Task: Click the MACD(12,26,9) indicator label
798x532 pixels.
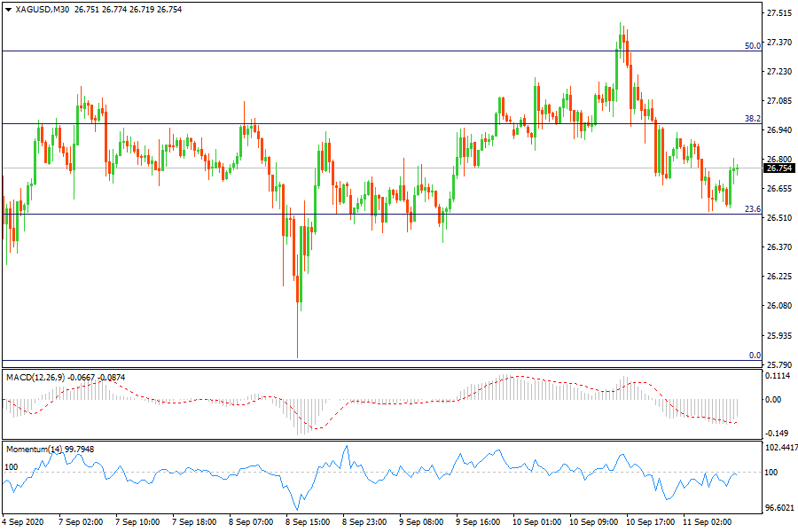Action: tap(35, 378)
